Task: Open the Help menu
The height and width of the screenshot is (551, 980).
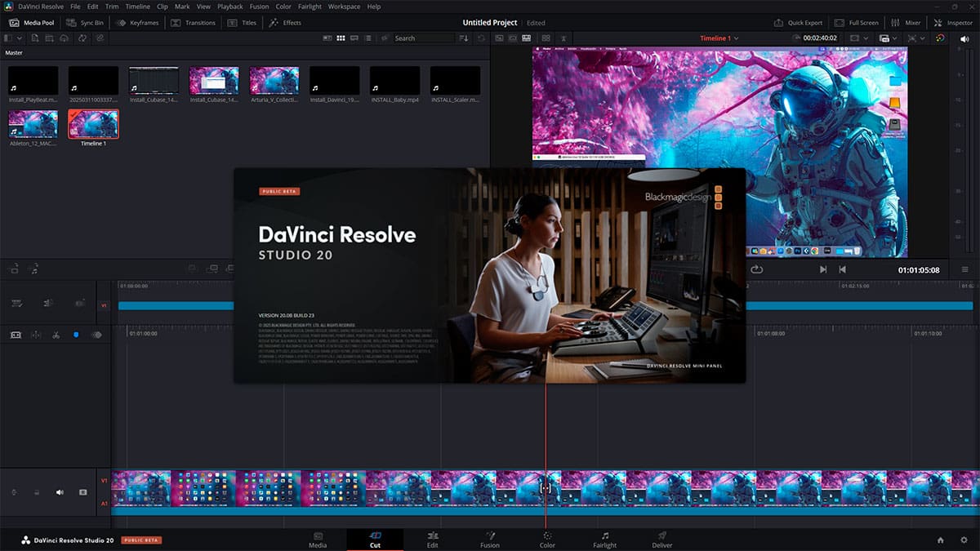Action: click(x=374, y=7)
